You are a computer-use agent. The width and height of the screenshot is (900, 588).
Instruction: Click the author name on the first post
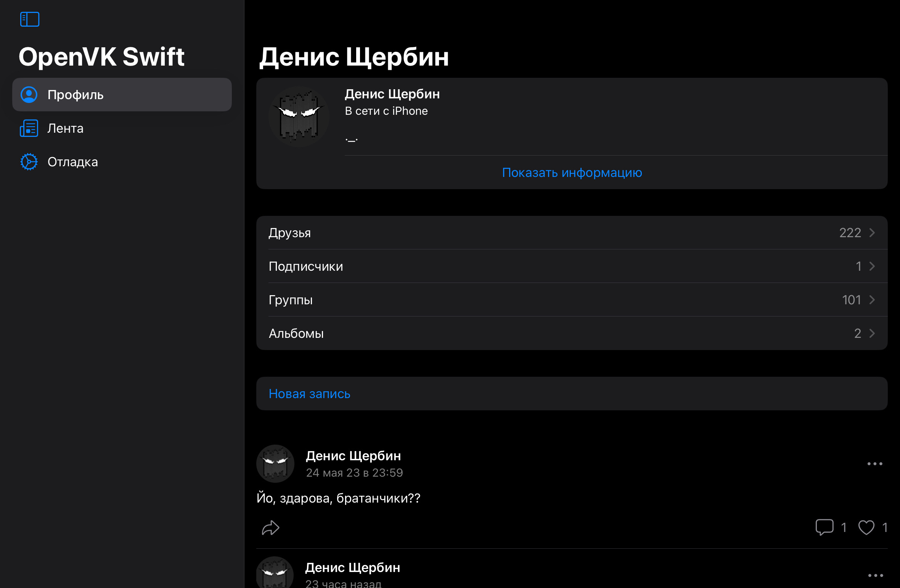click(x=354, y=456)
